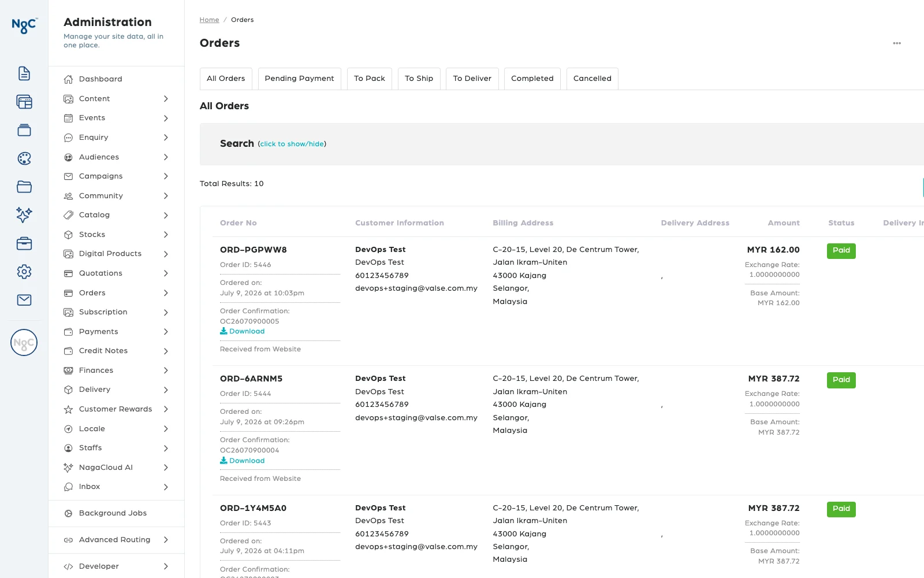This screenshot has height=578, width=924.
Task: Select the Cancelled tab
Action: tap(593, 79)
